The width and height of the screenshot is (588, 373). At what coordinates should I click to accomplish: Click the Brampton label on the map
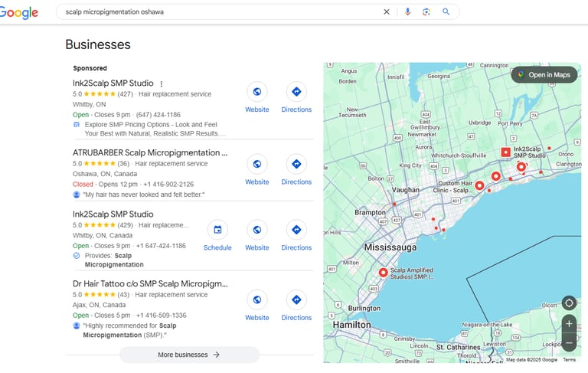point(370,212)
